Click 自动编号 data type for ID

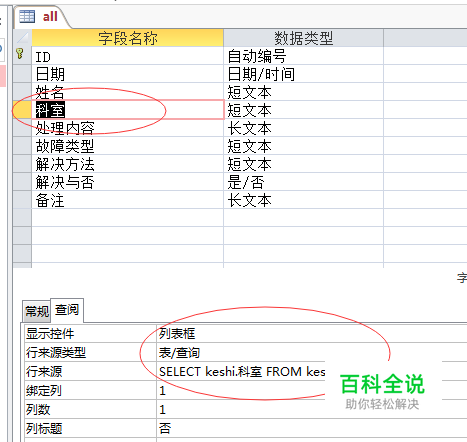(x=303, y=56)
